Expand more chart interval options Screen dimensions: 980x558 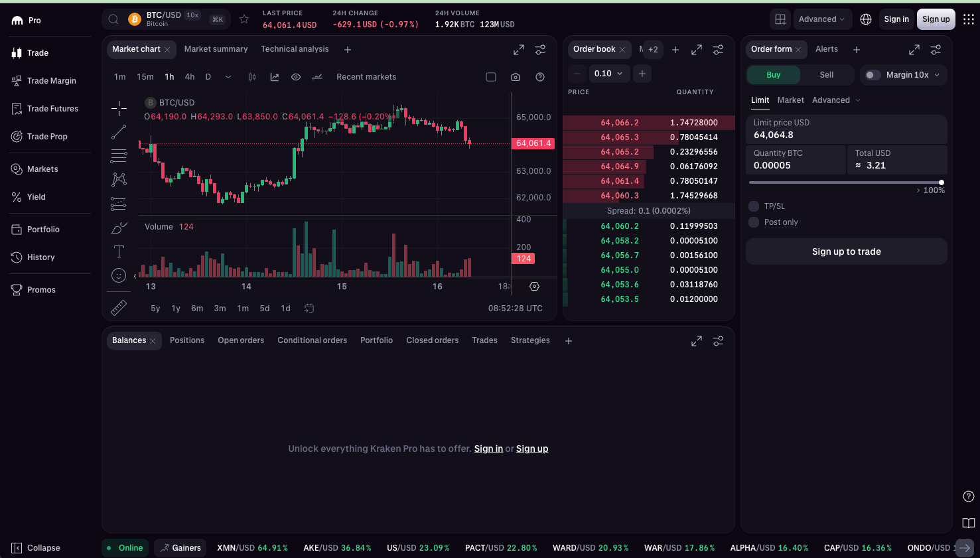pos(228,77)
